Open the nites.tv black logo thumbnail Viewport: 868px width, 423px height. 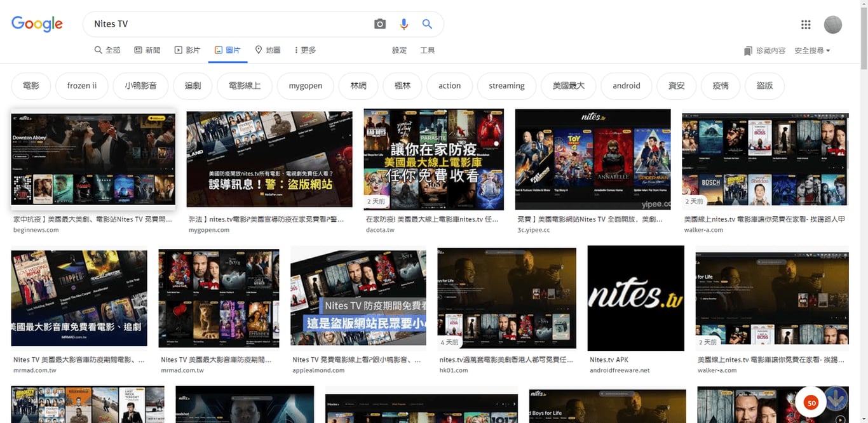pyautogui.click(x=636, y=298)
